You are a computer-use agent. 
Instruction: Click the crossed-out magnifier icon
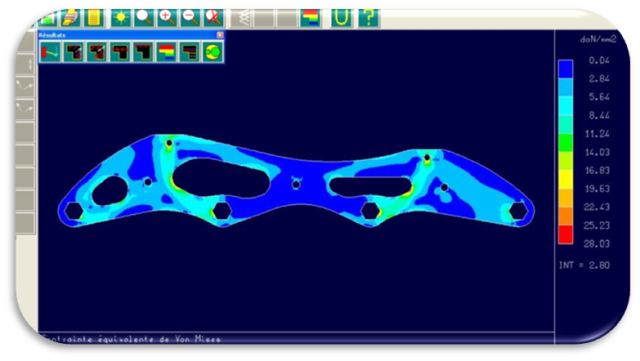click(213, 18)
